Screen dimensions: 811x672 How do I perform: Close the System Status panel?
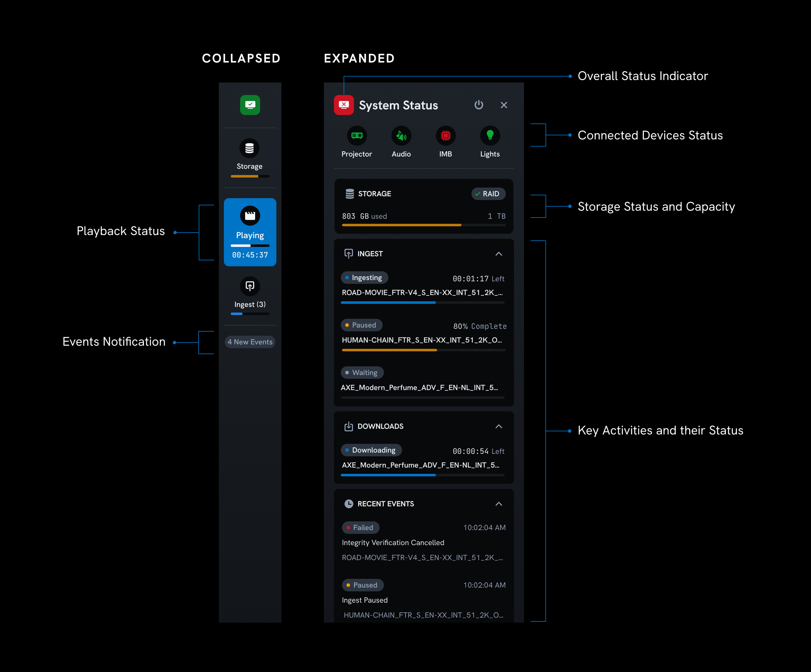pos(504,105)
